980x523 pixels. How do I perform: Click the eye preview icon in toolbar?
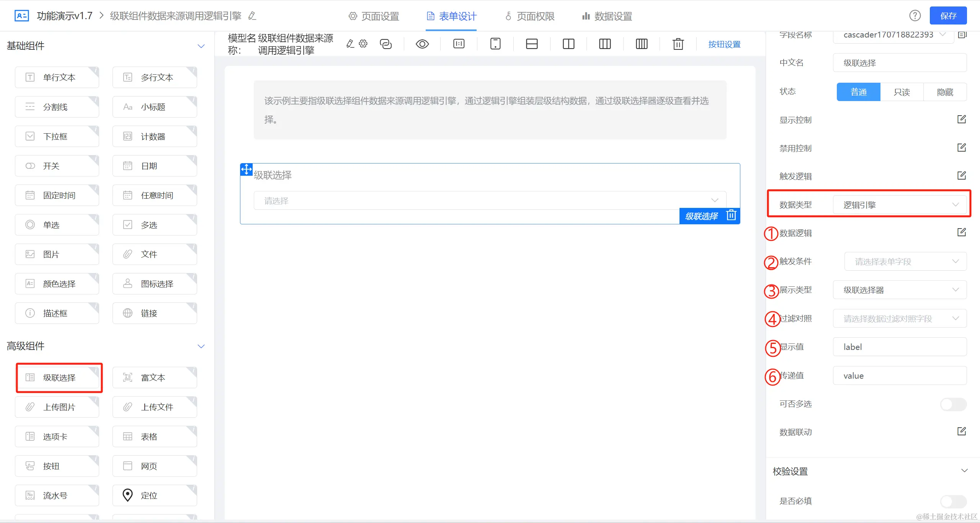point(422,44)
